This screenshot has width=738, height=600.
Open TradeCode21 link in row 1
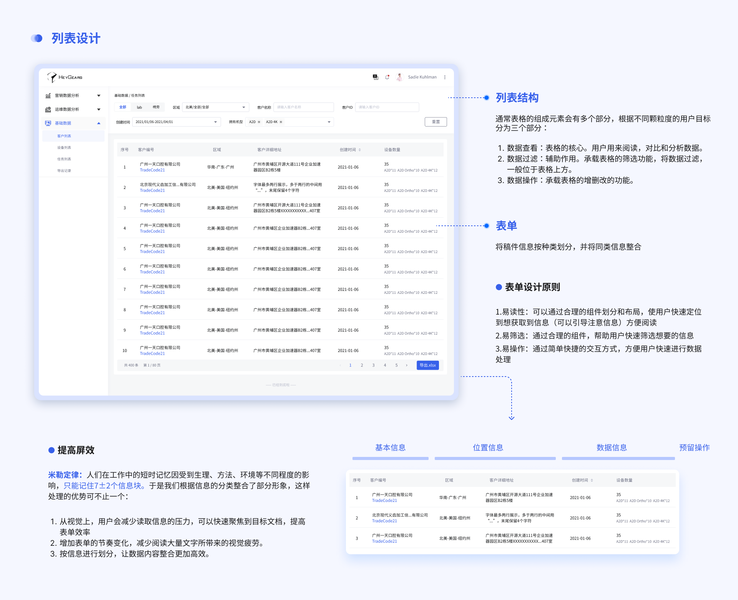click(152, 170)
